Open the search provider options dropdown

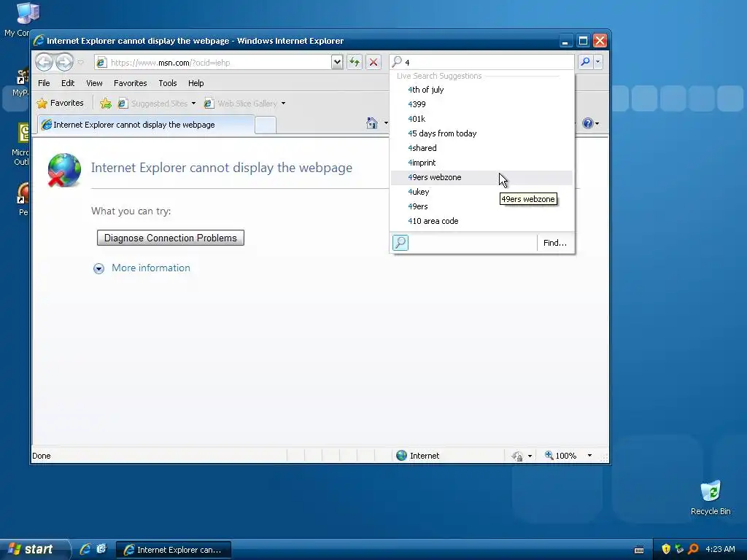(x=598, y=62)
